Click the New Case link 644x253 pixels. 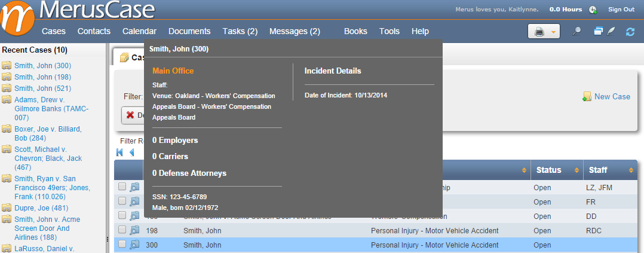[612, 97]
